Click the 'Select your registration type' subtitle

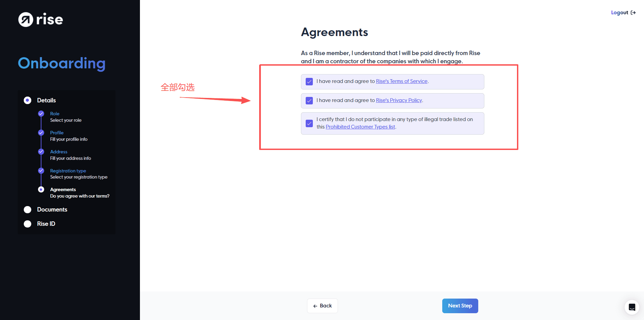[x=79, y=177]
